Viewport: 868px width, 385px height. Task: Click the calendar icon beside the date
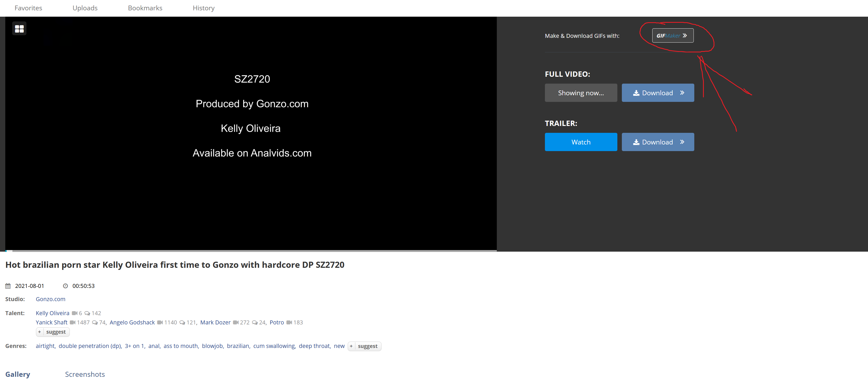click(8, 286)
